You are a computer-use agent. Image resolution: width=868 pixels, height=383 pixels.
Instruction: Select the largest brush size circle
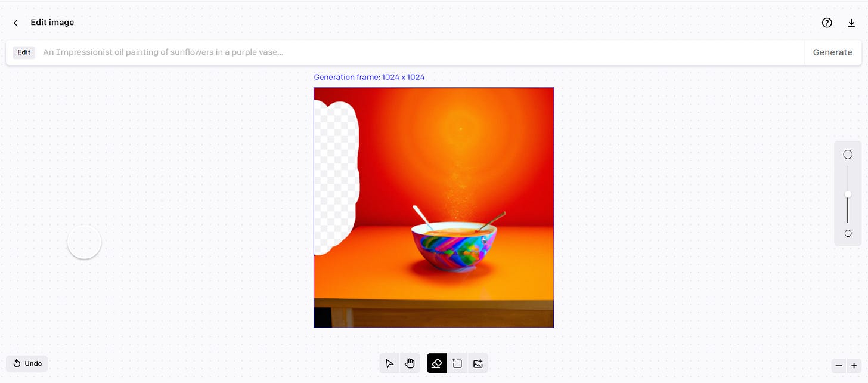pyautogui.click(x=848, y=154)
